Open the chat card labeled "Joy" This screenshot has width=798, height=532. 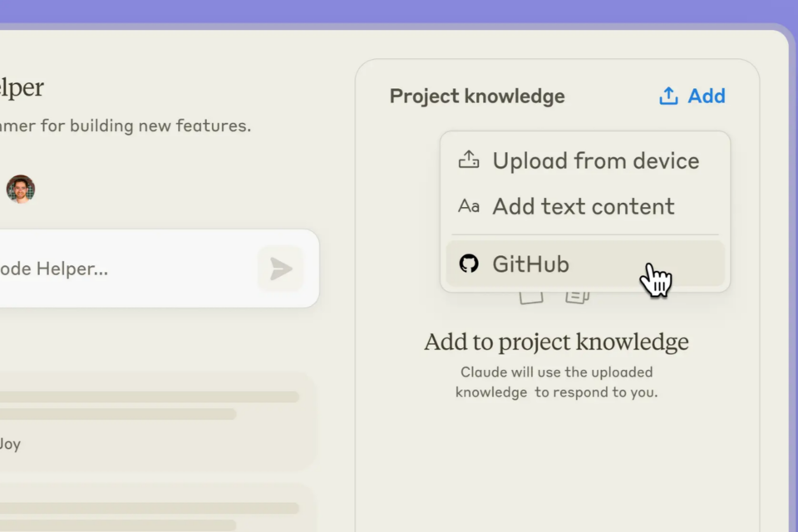pyautogui.click(x=150, y=420)
